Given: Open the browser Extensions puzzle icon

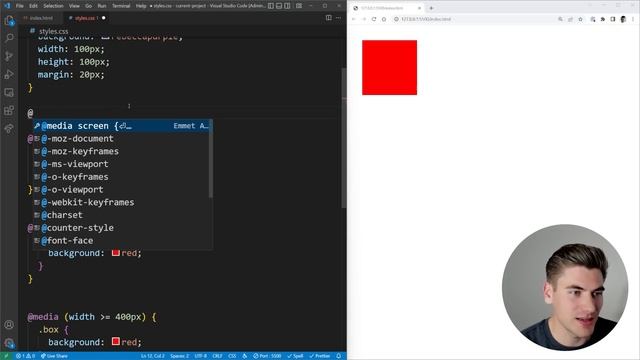Looking at the screenshot, I should pyautogui.click(x=602, y=19).
